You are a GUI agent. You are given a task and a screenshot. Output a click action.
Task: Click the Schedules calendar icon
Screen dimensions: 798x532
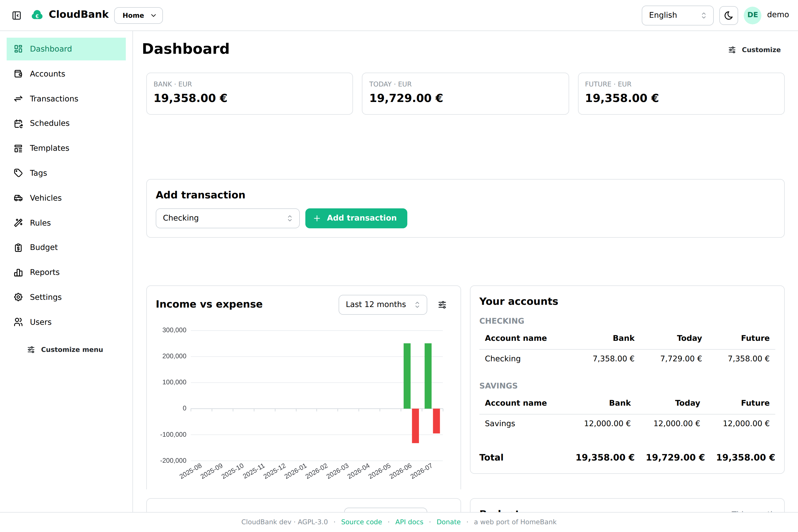[18, 124]
